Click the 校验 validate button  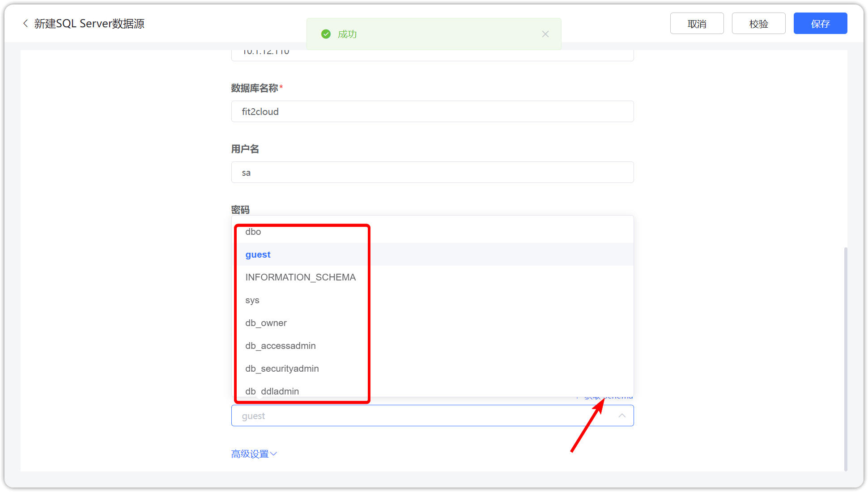pyautogui.click(x=758, y=23)
